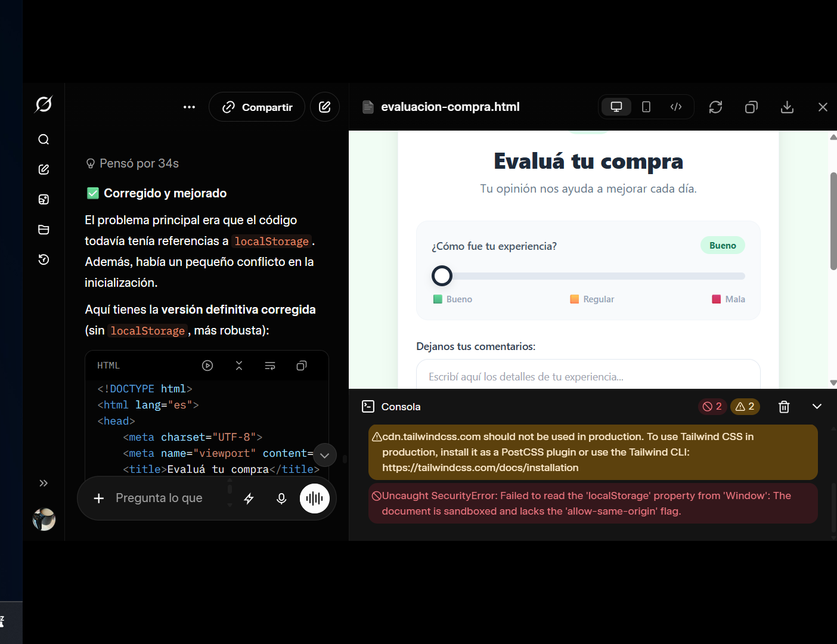The width and height of the screenshot is (837, 644).
Task: Click the microphone dictation icon
Action: click(281, 499)
